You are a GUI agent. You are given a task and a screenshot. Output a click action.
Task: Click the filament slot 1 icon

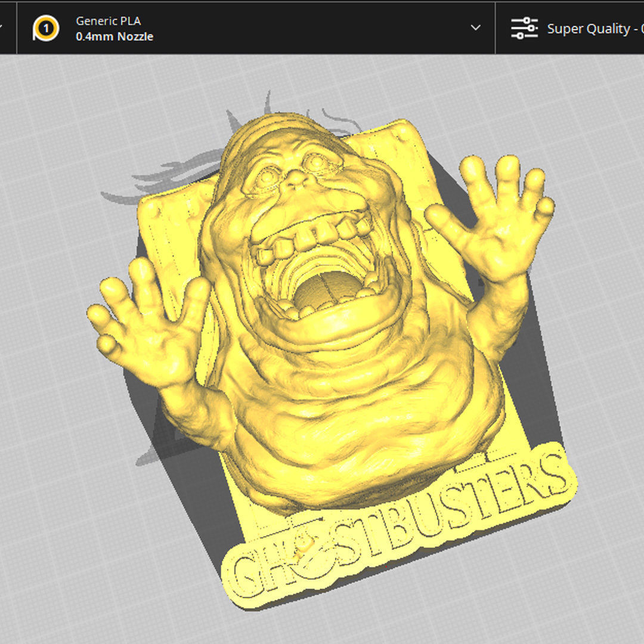tap(45, 28)
